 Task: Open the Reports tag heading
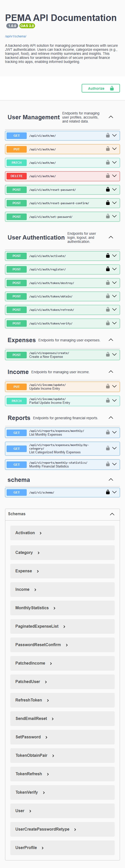pos(19,418)
